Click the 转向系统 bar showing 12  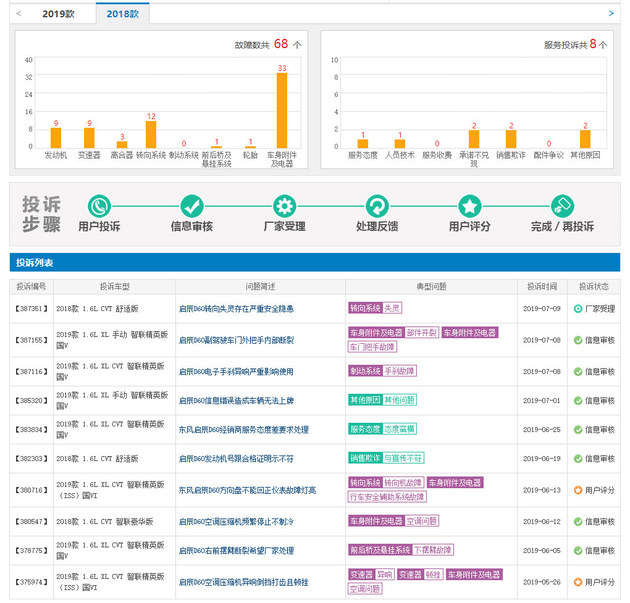tap(151, 134)
